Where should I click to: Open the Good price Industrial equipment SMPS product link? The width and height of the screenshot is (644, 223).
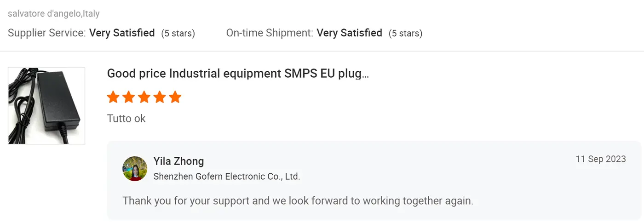point(237,74)
